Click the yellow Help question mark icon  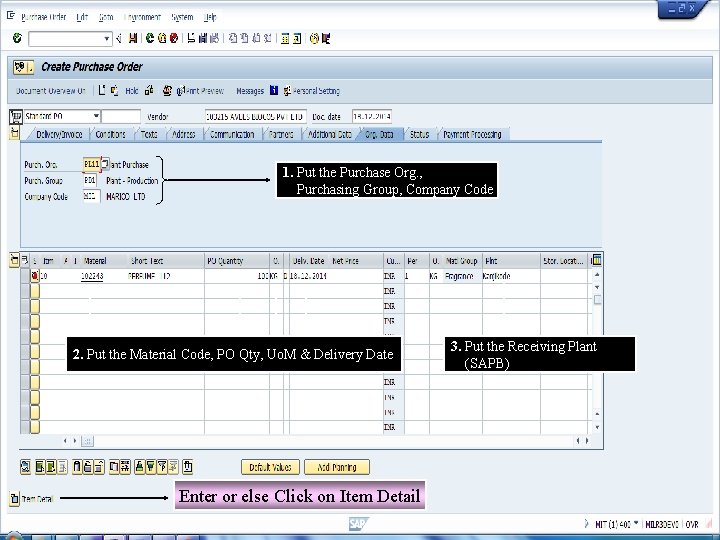point(314,39)
